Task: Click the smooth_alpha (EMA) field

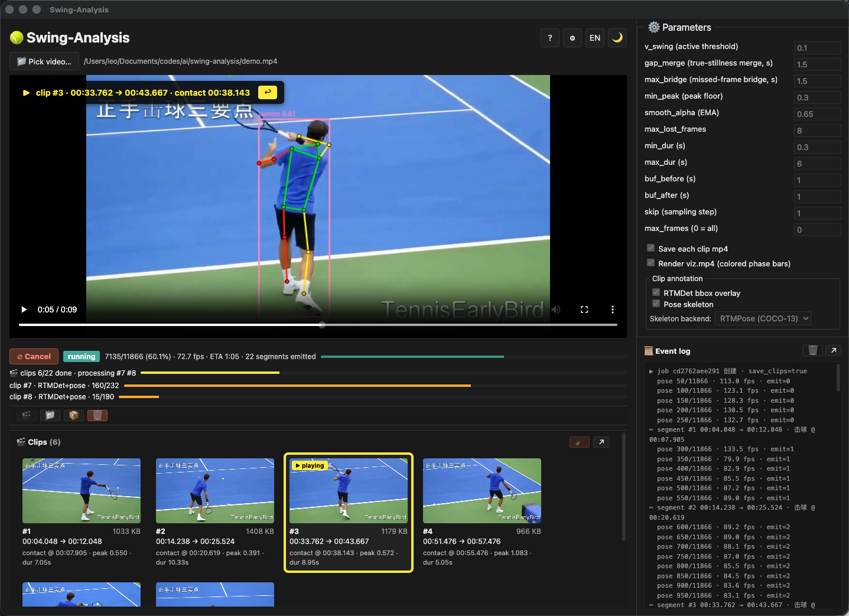Action: [x=818, y=114]
